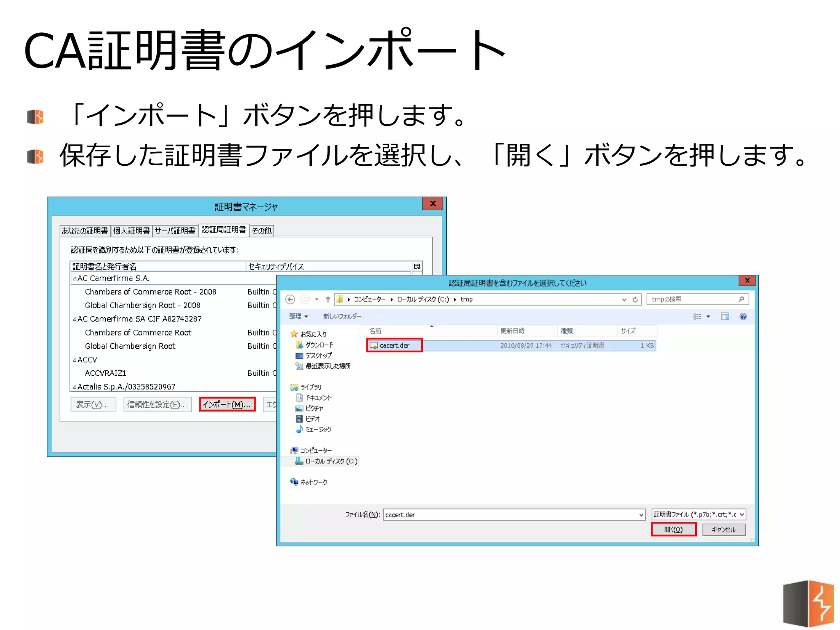Image resolution: width=840 pixels, height=630 pixels.
Task: Click the up-folder arrow in file dialog
Action: tap(328, 299)
